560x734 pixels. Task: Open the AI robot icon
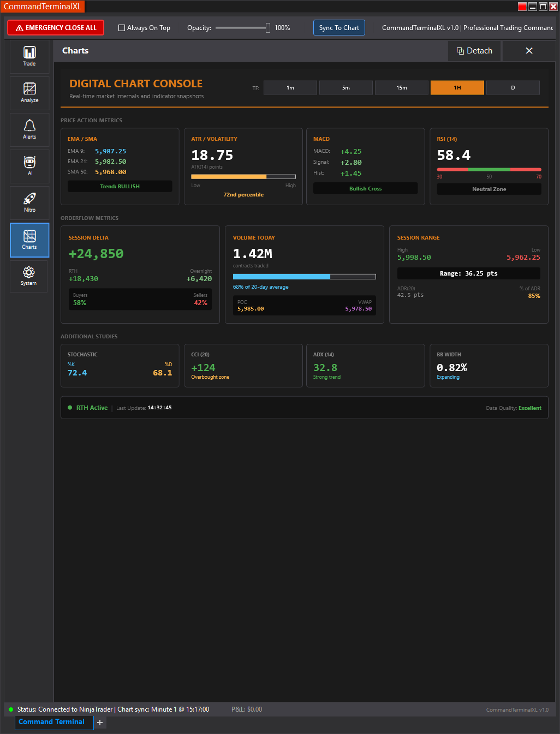click(x=29, y=166)
